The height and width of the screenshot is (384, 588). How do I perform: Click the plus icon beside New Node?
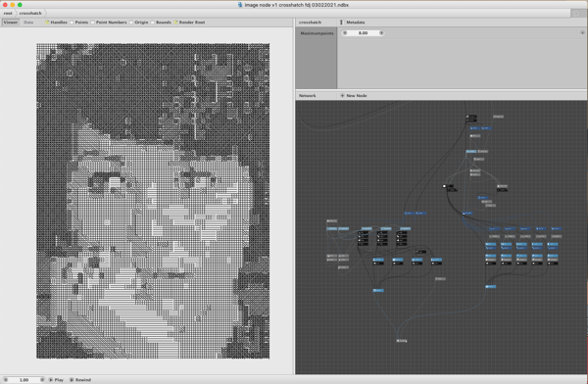(x=342, y=96)
